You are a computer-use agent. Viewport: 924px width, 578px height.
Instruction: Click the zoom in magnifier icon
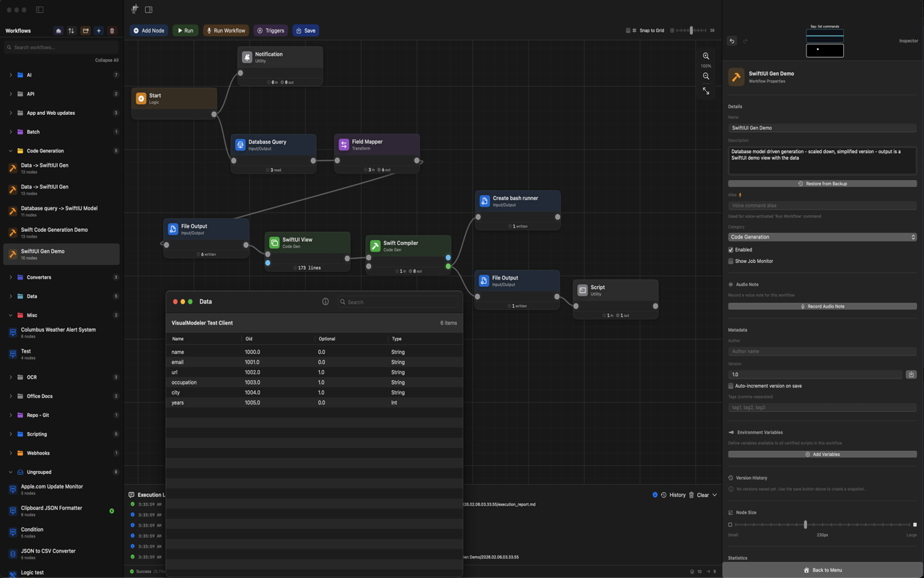[706, 56]
